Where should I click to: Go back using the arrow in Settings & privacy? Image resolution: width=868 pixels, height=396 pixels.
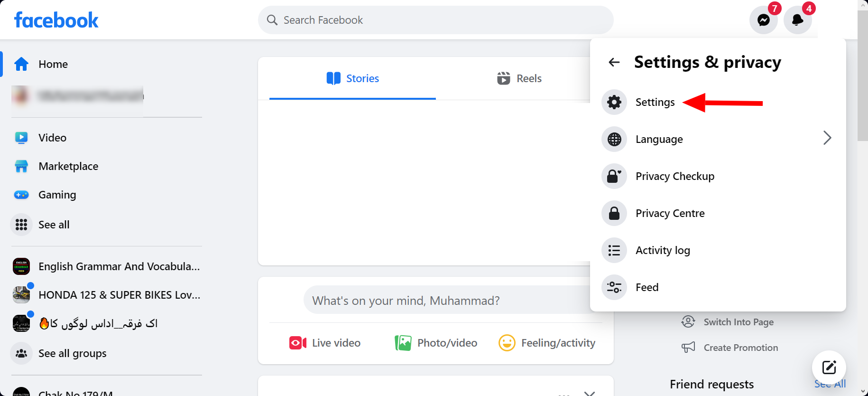coord(614,62)
